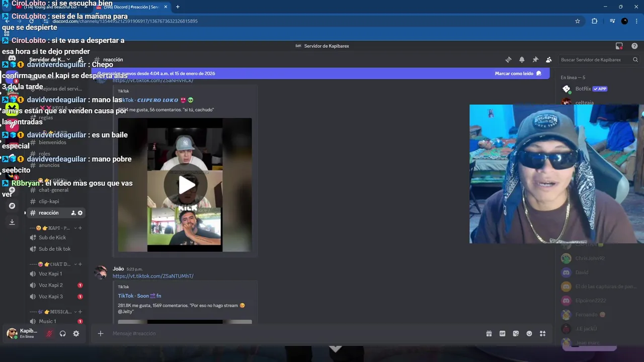Screen dimensions: 644x362
Task: Add channel to MUSICA category plus
Action: click(80, 312)
